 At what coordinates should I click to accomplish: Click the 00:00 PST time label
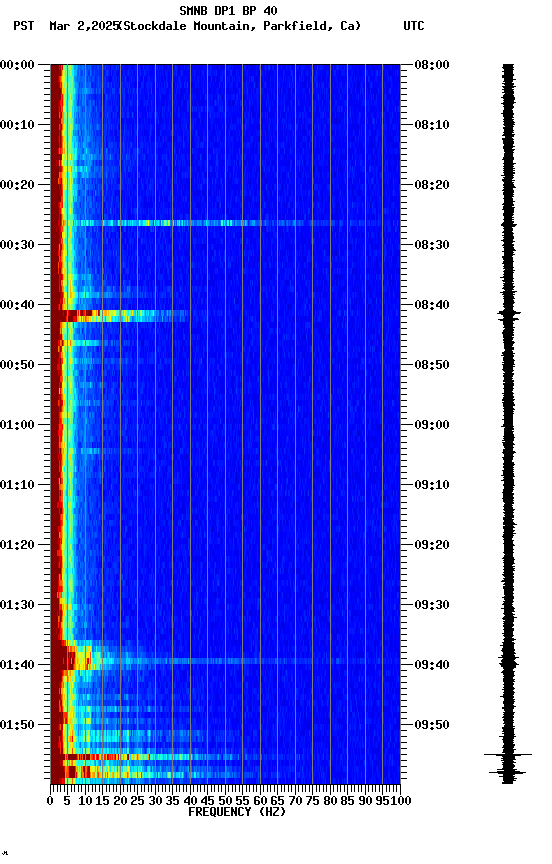17,65
